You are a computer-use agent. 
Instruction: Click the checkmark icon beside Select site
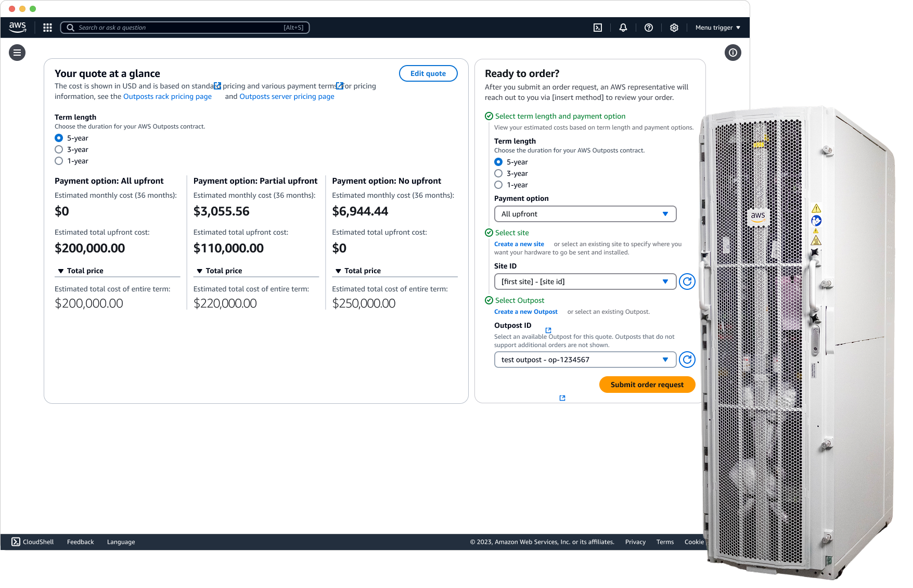pos(489,233)
